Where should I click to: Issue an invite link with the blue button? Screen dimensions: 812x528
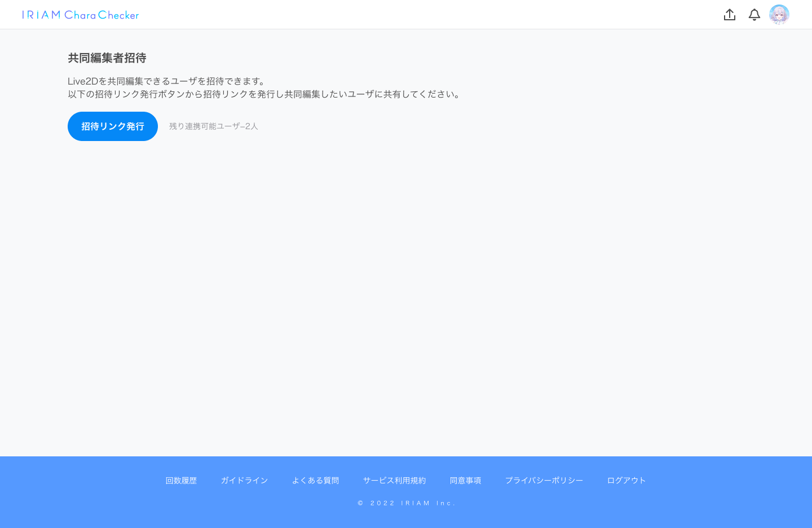click(x=112, y=126)
